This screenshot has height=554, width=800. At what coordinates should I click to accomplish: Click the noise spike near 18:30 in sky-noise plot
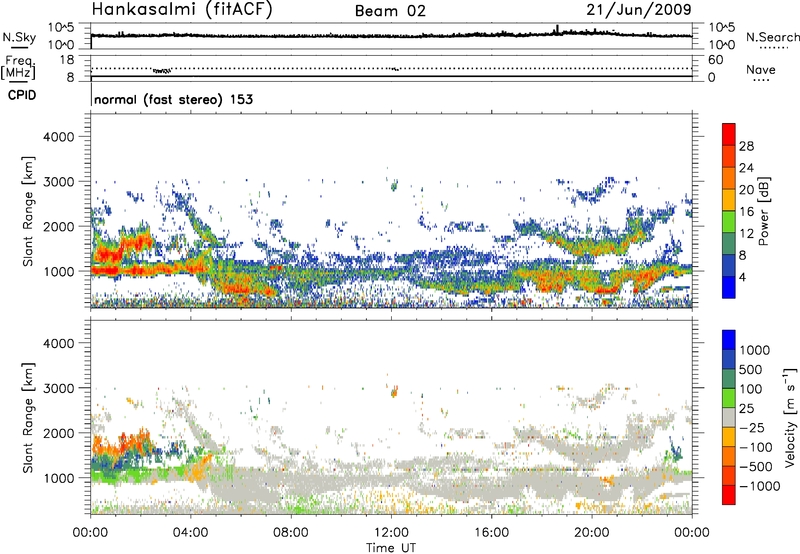pyautogui.click(x=558, y=29)
